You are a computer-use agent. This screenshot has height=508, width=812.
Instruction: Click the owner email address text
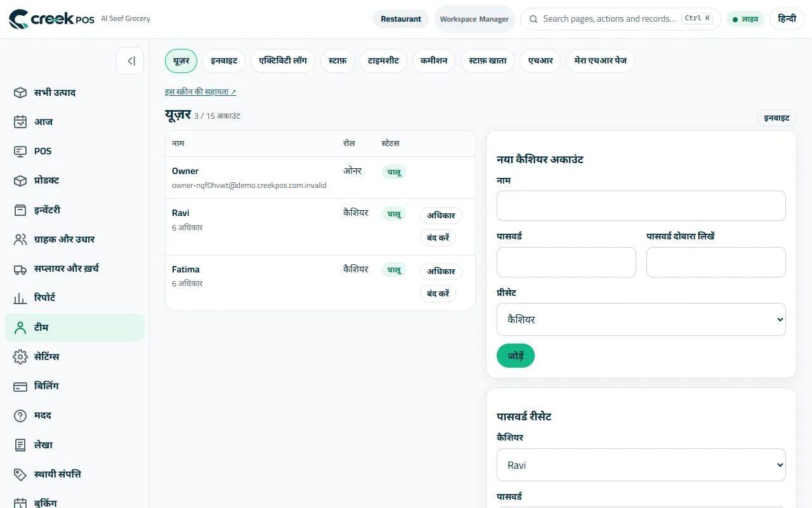(x=249, y=185)
